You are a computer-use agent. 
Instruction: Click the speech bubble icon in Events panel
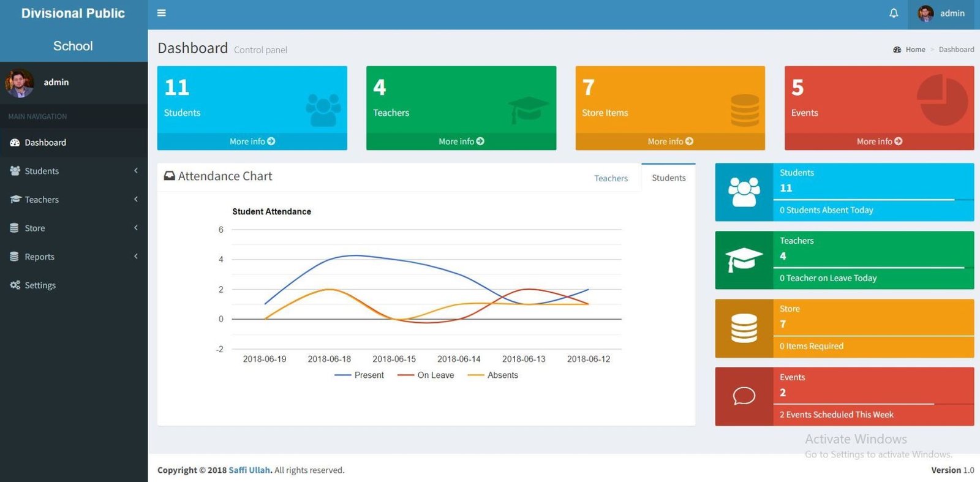click(744, 396)
